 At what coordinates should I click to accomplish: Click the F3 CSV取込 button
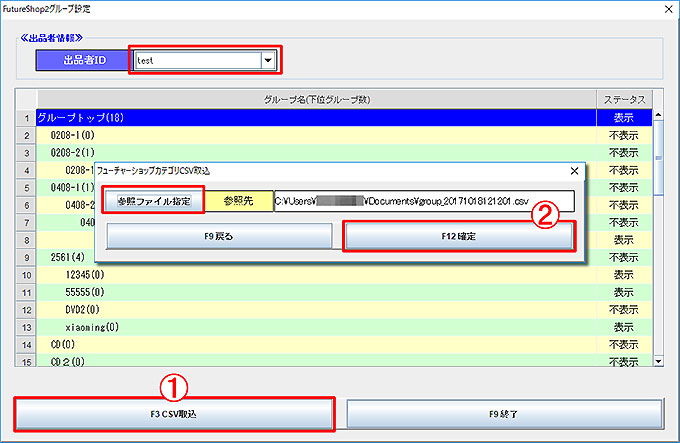(x=173, y=413)
